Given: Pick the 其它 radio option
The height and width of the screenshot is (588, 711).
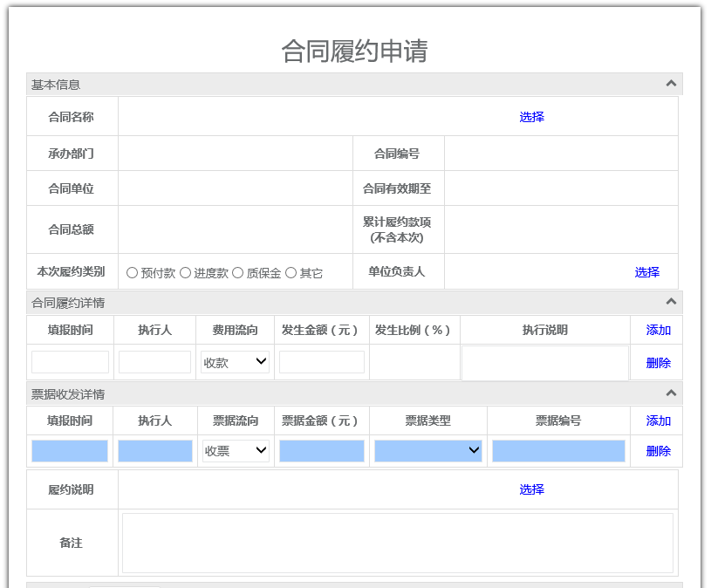Looking at the screenshot, I should 291,273.
